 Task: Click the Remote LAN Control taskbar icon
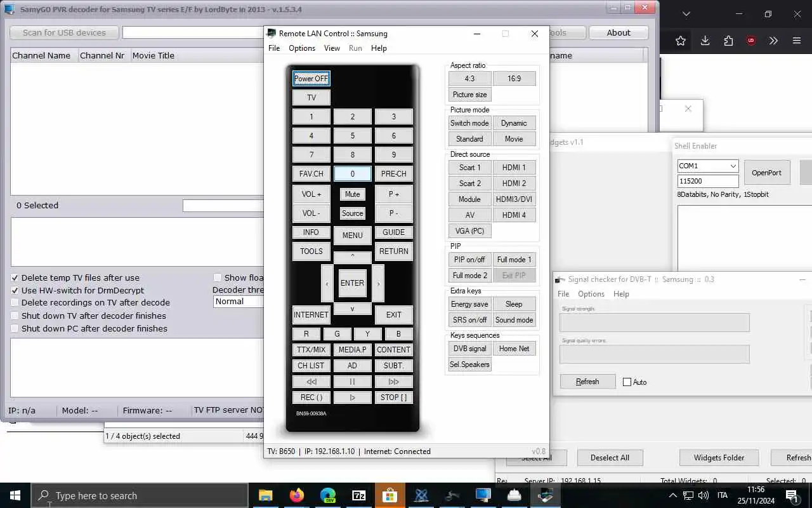pyautogui.click(x=545, y=495)
